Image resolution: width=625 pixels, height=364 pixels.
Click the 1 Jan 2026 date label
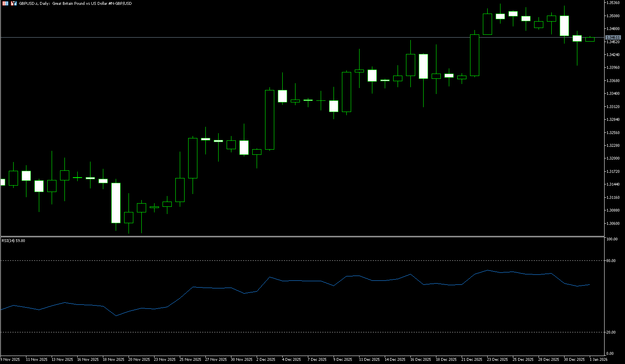pos(598,360)
